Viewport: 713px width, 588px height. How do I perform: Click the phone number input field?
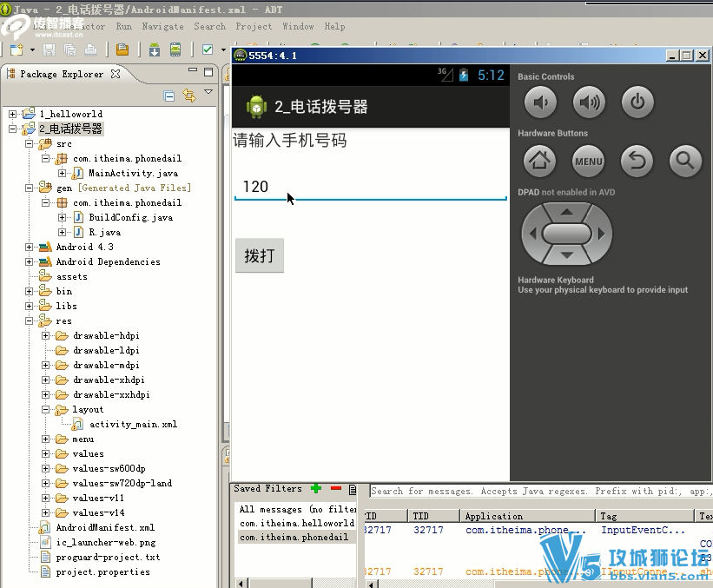(371, 187)
